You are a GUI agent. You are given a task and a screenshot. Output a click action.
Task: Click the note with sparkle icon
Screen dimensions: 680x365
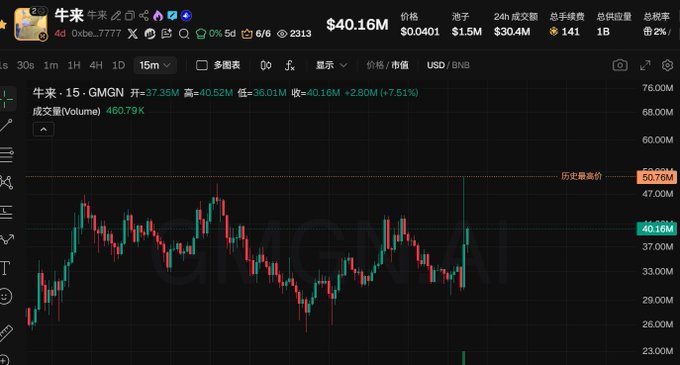[167, 34]
